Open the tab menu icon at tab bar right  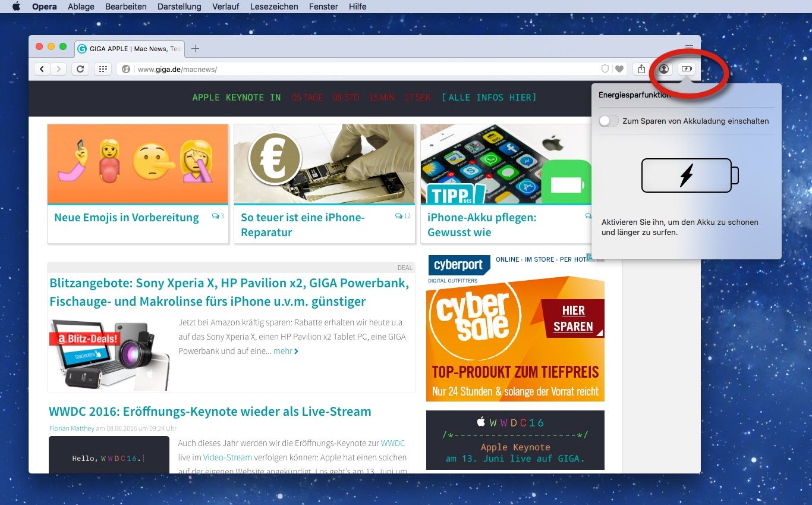pyautogui.click(x=689, y=47)
